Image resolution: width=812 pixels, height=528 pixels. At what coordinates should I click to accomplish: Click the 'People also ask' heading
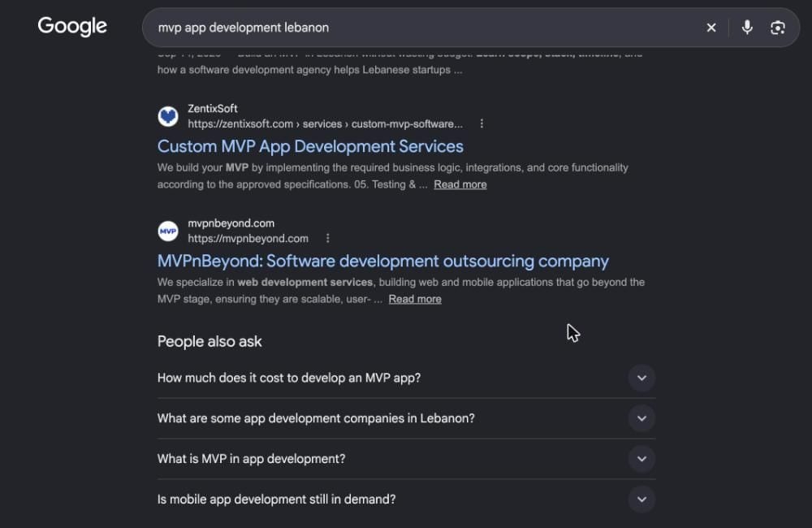(209, 341)
